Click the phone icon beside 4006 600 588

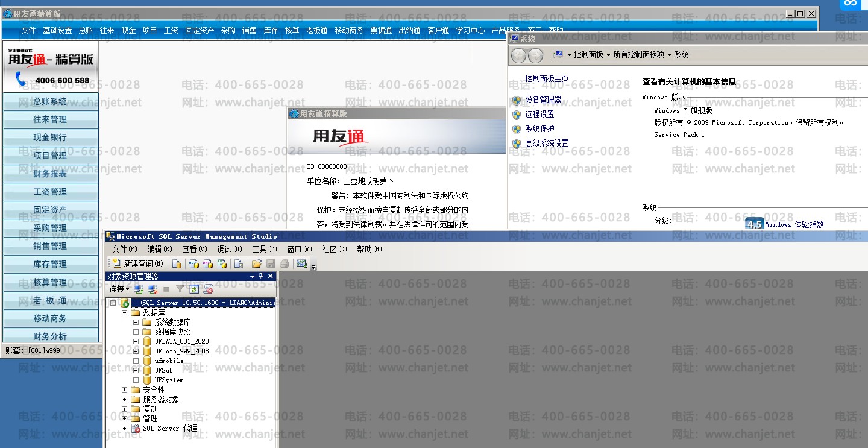(x=21, y=78)
